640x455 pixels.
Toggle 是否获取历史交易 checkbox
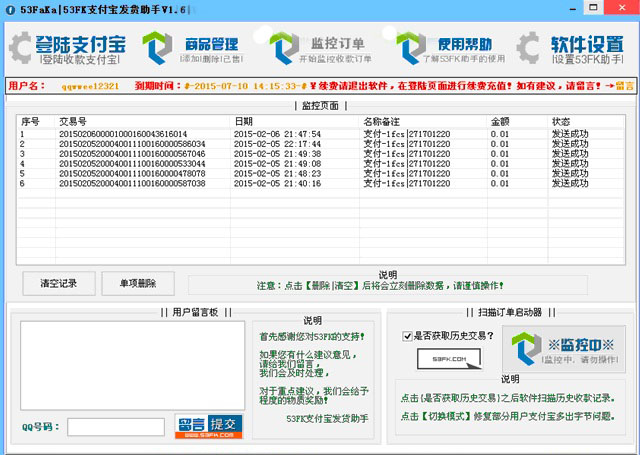click(408, 335)
